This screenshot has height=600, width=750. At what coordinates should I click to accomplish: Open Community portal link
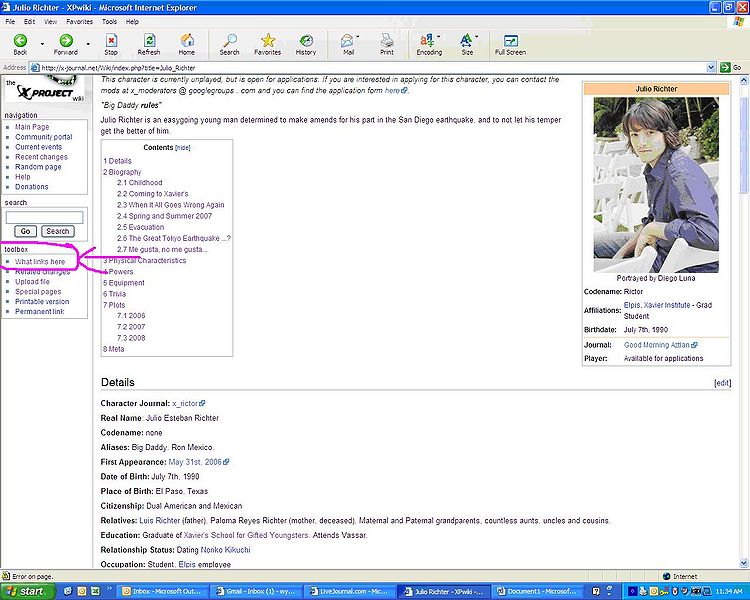pos(44,137)
